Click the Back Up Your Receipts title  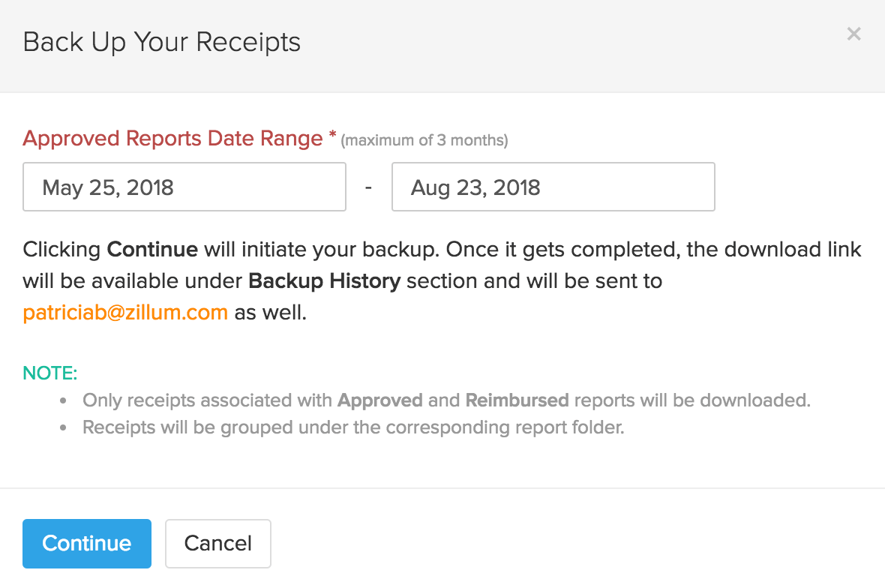(x=162, y=42)
